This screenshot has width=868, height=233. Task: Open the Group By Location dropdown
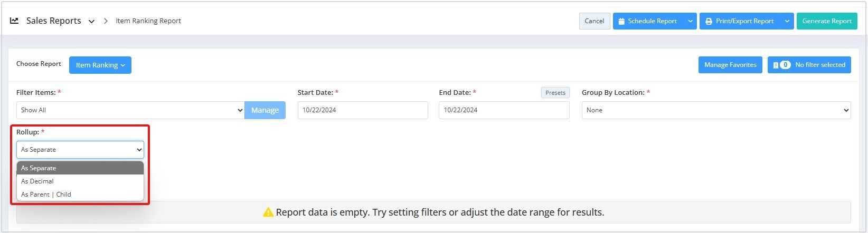click(716, 110)
